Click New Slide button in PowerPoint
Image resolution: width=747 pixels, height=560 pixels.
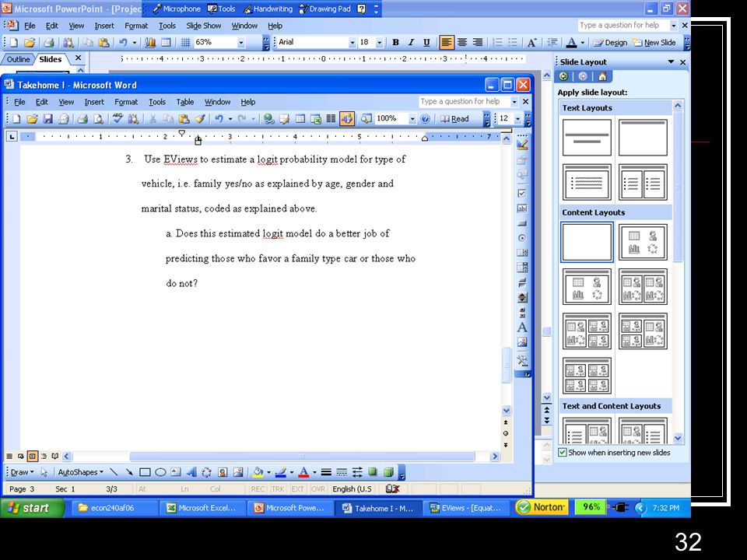coord(654,42)
